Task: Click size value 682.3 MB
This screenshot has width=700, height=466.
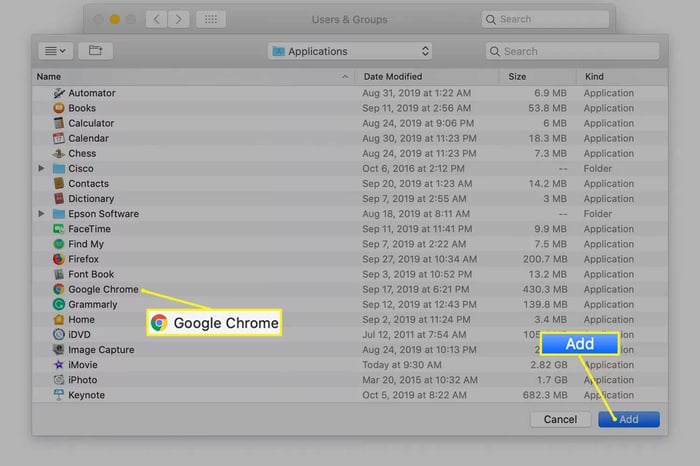Action: tap(545, 395)
